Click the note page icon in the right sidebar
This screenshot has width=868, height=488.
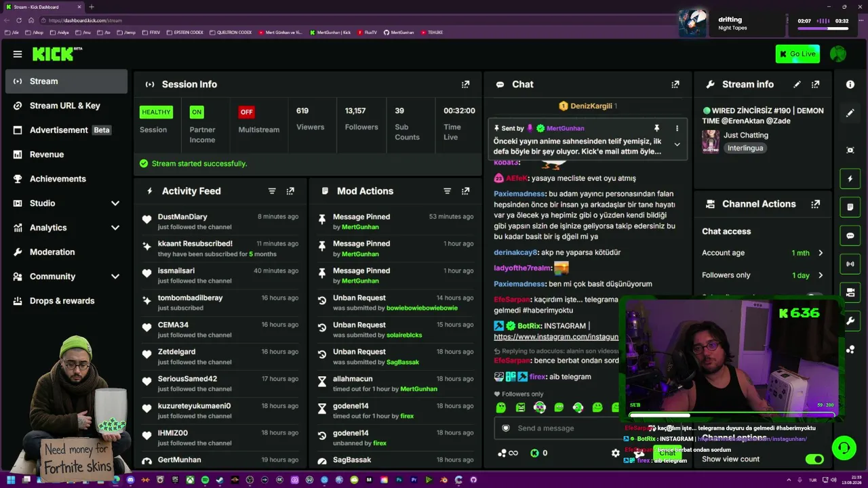(x=850, y=207)
